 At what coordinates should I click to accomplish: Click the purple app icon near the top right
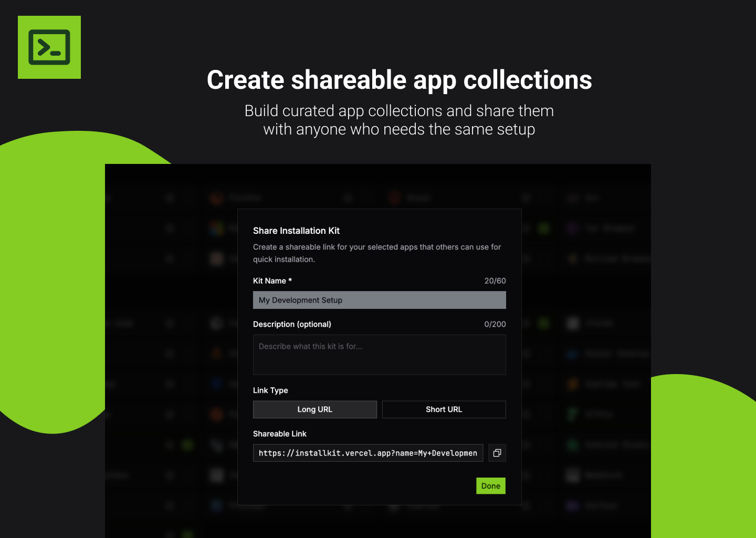tap(572, 228)
